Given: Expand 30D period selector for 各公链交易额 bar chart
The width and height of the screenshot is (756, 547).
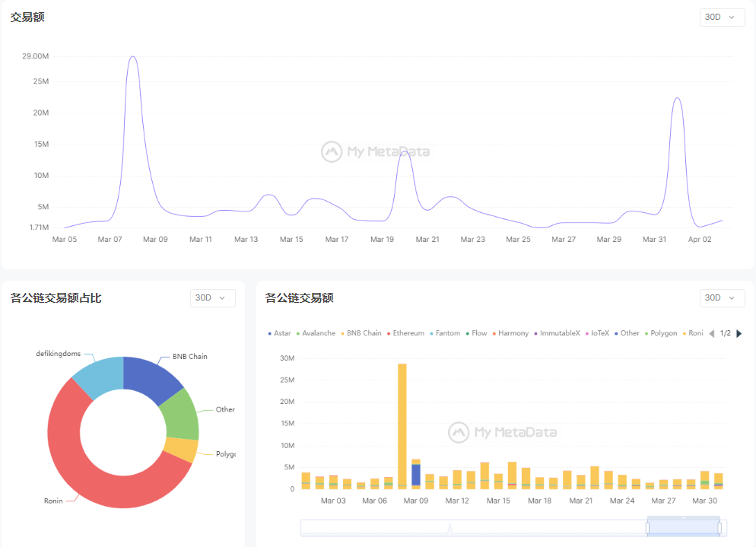Looking at the screenshot, I should (x=722, y=297).
